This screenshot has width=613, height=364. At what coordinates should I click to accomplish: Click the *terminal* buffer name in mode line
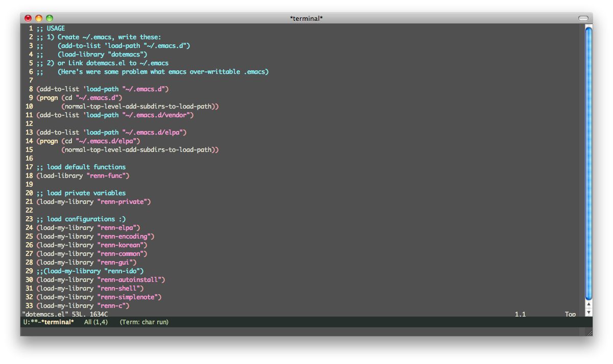coord(59,322)
